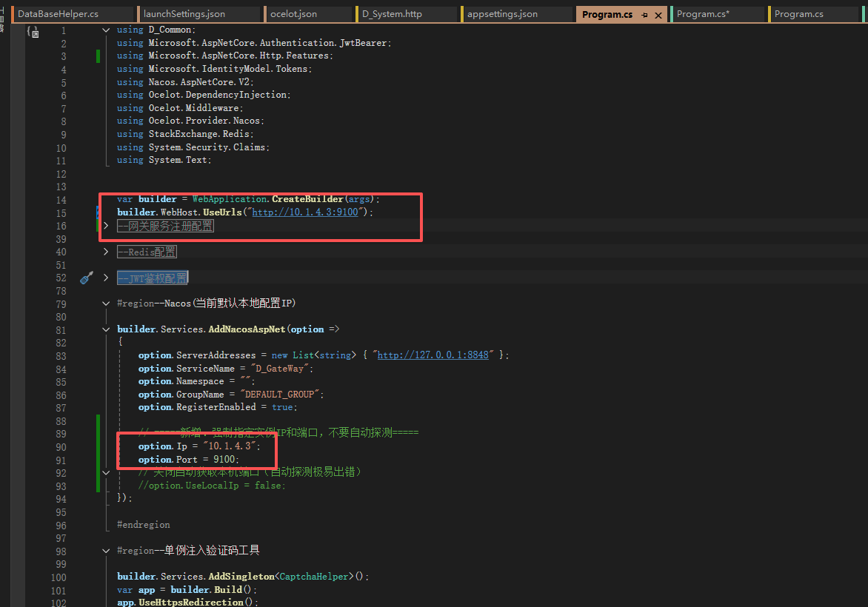This screenshot has height=607, width=868.
Task: Click the collapsed JWT鉴权配置 box
Action: [x=153, y=278]
